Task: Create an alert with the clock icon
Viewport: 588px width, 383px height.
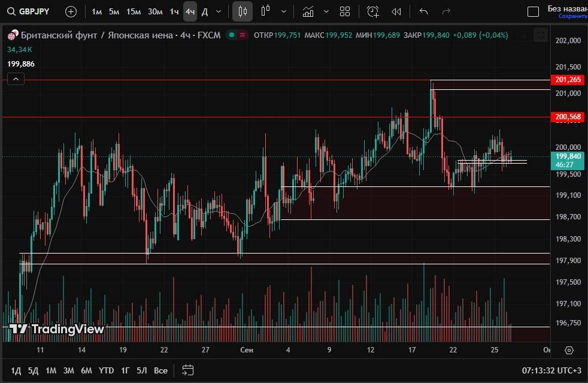Action: coord(372,11)
